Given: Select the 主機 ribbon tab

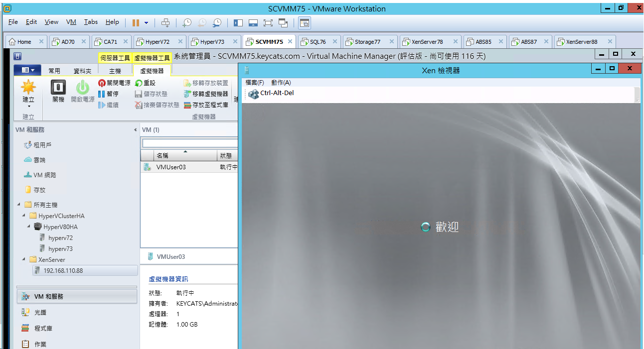Looking at the screenshot, I should click(x=115, y=71).
